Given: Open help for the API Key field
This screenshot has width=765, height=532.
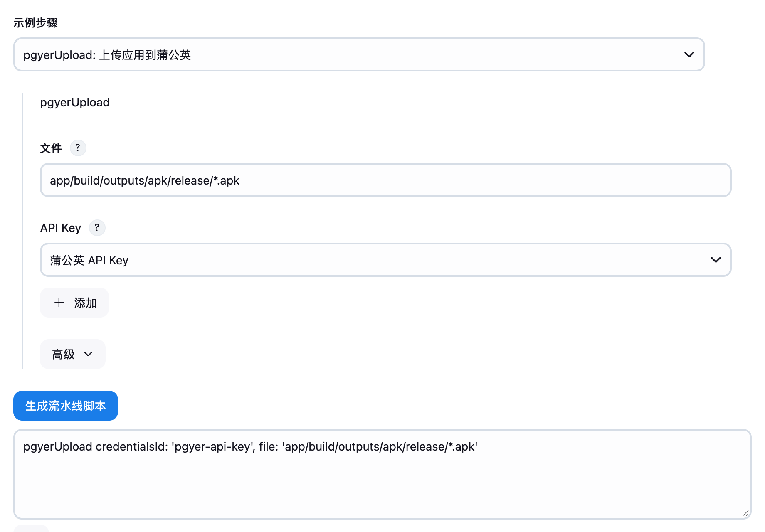Looking at the screenshot, I should point(97,228).
